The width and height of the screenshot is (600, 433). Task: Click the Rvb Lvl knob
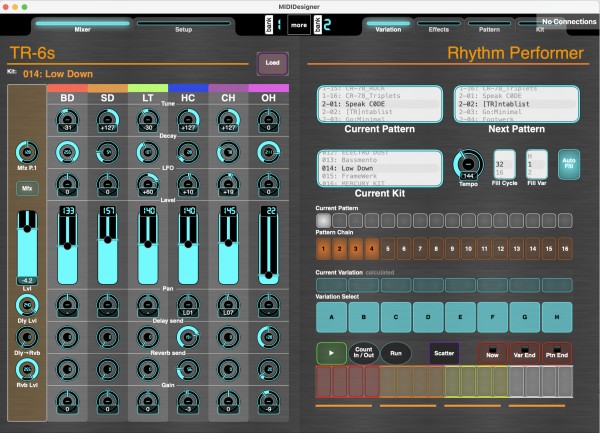27,370
